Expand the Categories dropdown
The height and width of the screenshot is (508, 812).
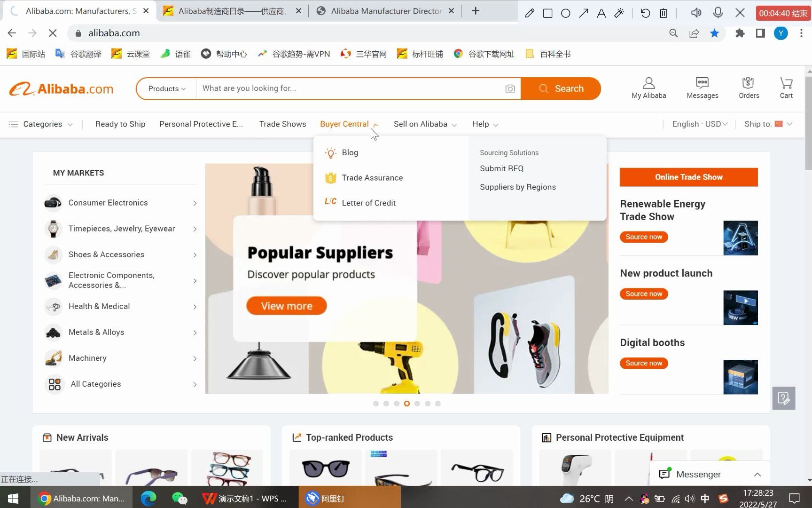pos(41,124)
